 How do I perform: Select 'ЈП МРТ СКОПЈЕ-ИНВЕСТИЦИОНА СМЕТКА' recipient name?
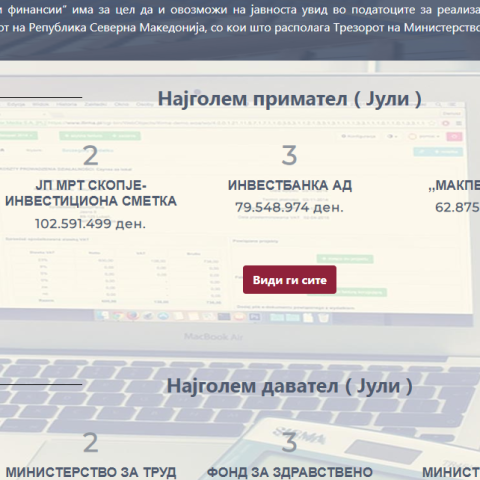click(x=91, y=193)
